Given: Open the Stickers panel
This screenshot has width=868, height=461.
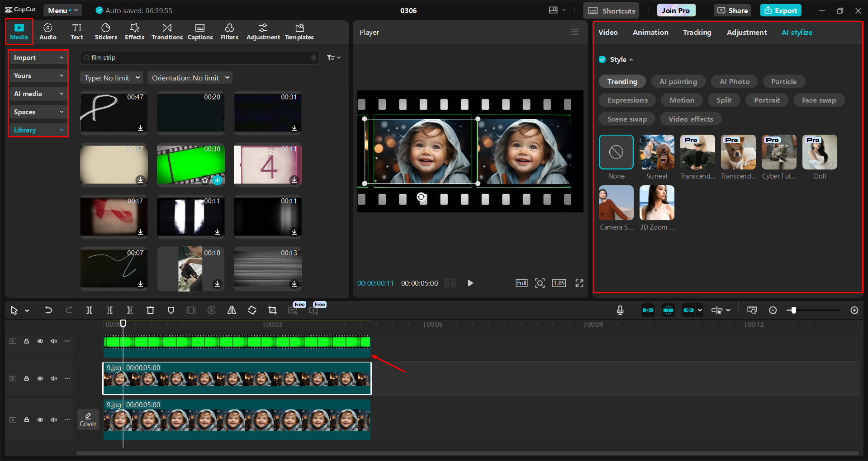Looking at the screenshot, I should click(x=106, y=31).
